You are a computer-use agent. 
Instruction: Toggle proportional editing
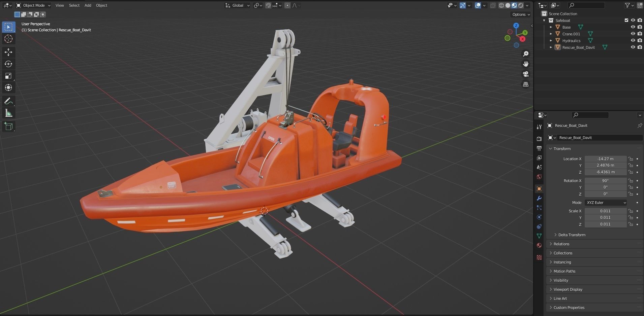point(287,5)
